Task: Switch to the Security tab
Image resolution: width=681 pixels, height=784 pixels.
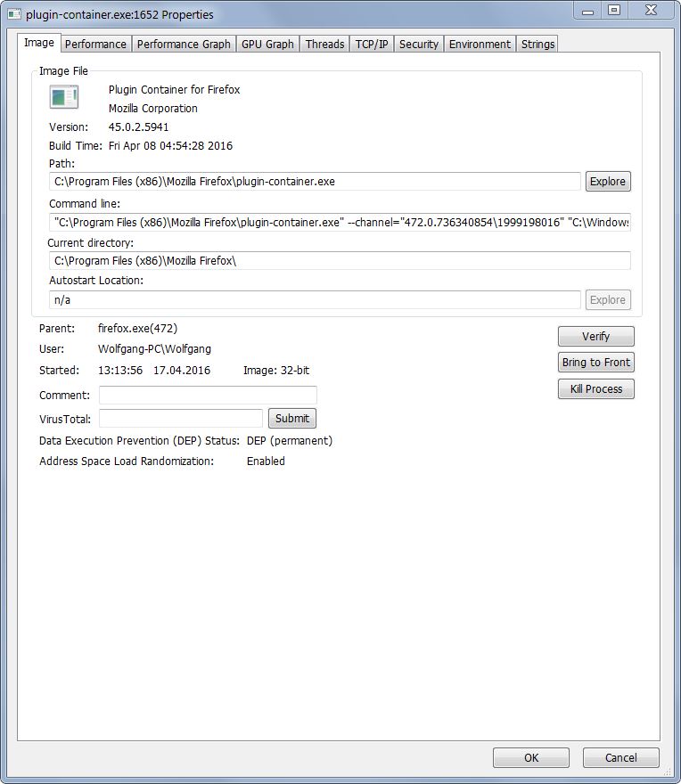Action: tap(419, 44)
